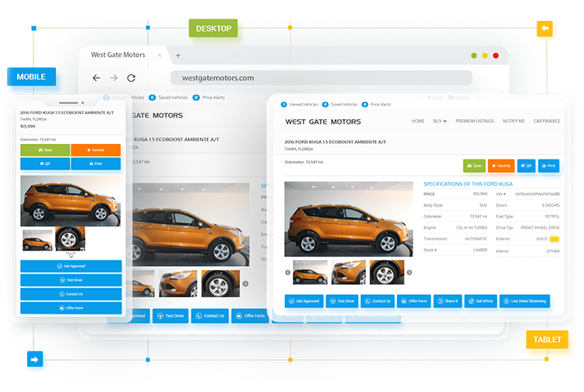Open Price Alerts in tablet view
This screenshot has height=392, width=584.
[x=376, y=104]
